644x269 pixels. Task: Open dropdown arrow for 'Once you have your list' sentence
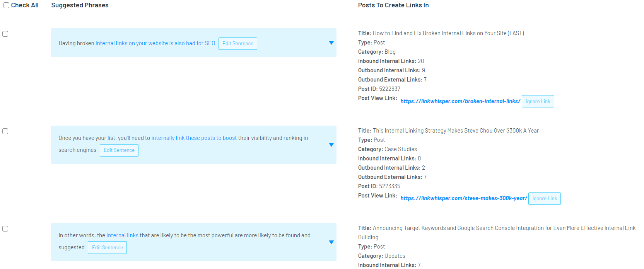(331, 145)
